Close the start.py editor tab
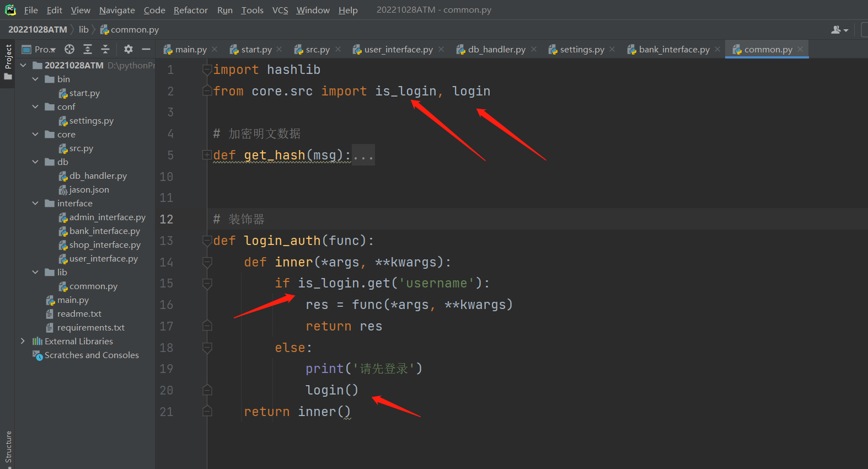The height and width of the screenshot is (469, 868). coord(279,49)
